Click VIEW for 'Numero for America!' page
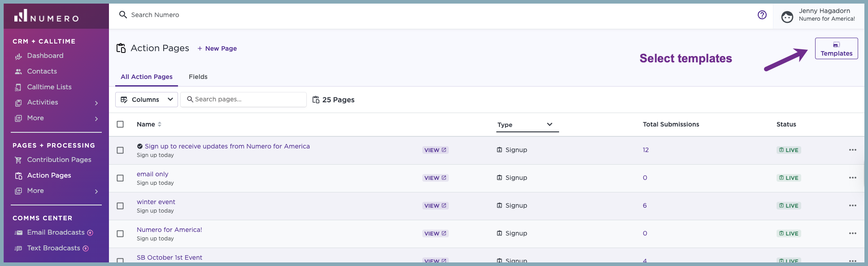Viewport: 868px width, 266px height. [x=435, y=233]
